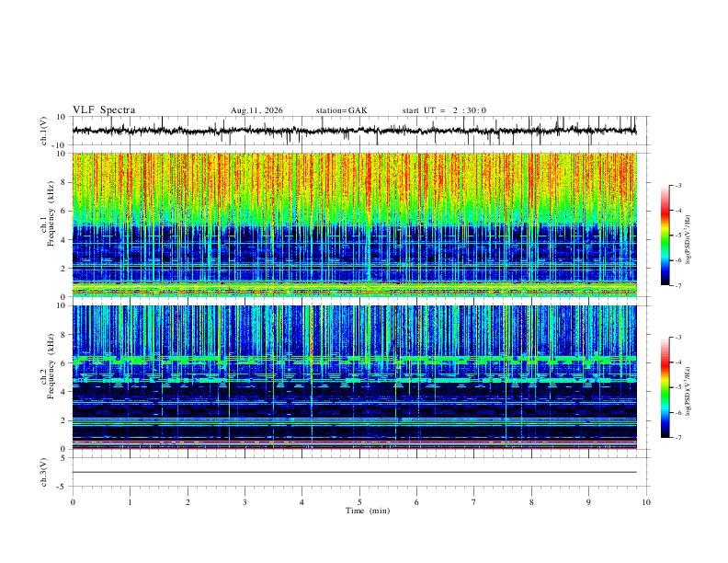Select the Aug.11, 2026 date label

click(256, 110)
